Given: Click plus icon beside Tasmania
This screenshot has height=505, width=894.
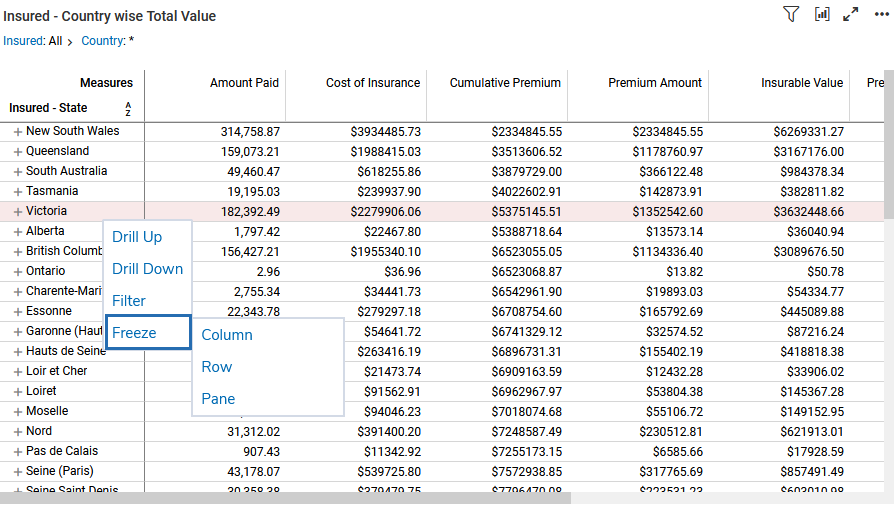Looking at the screenshot, I should (x=17, y=192).
